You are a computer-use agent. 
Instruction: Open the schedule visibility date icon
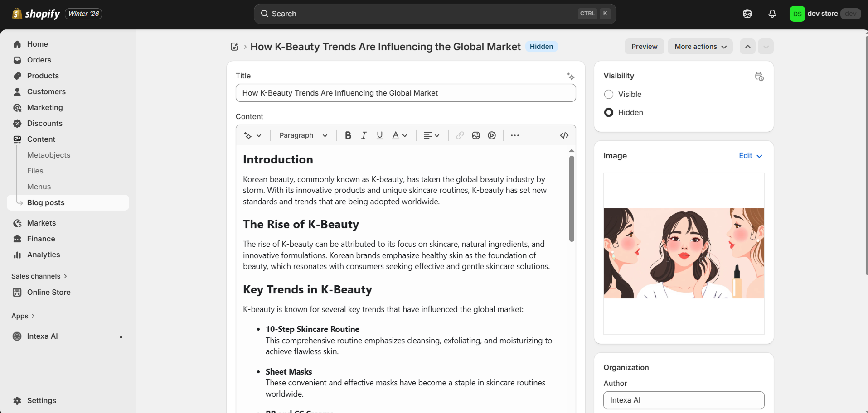click(x=759, y=77)
